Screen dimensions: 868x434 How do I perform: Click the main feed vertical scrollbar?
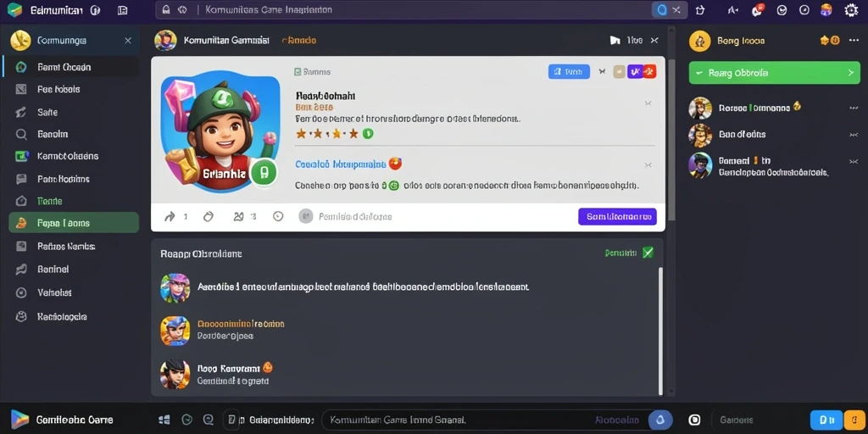pyautogui.click(x=671, y=140)
